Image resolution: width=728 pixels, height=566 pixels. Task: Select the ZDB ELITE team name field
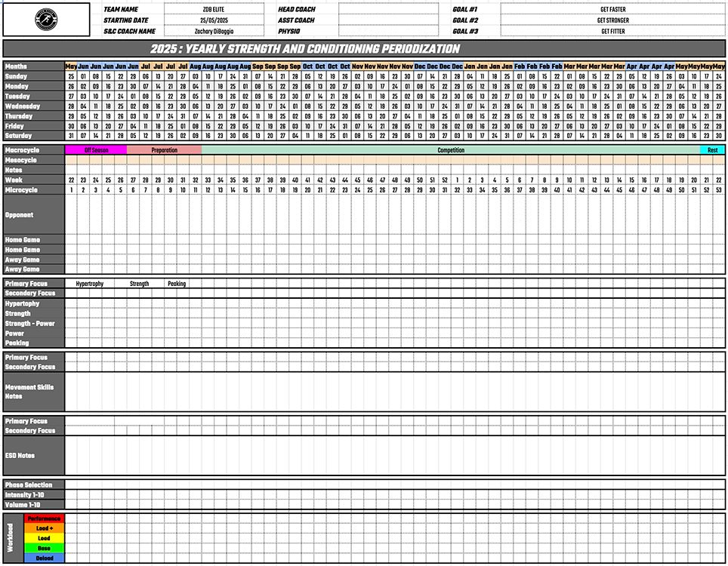(x=214, y=10)
